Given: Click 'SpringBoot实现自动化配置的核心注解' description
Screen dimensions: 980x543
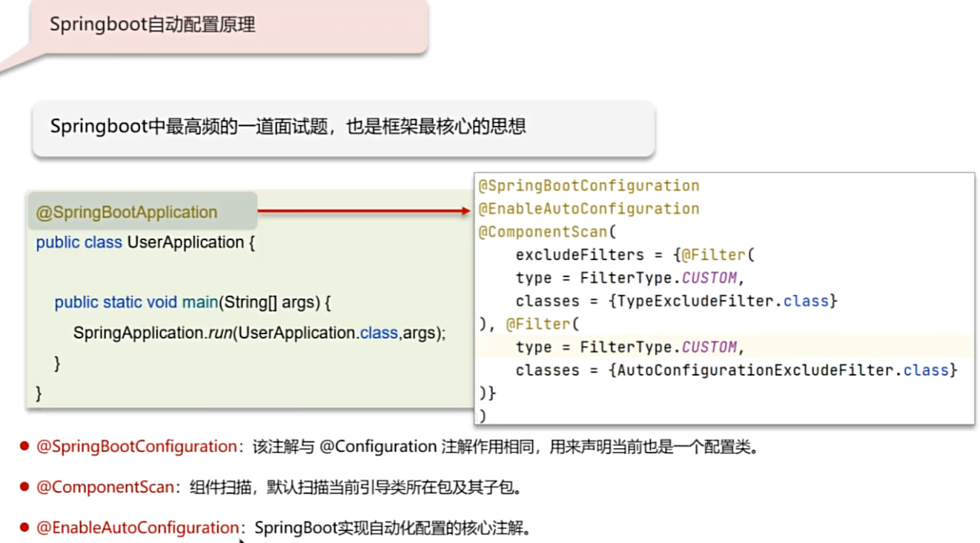Looking at the screenshot, I should tap(388, 528).
